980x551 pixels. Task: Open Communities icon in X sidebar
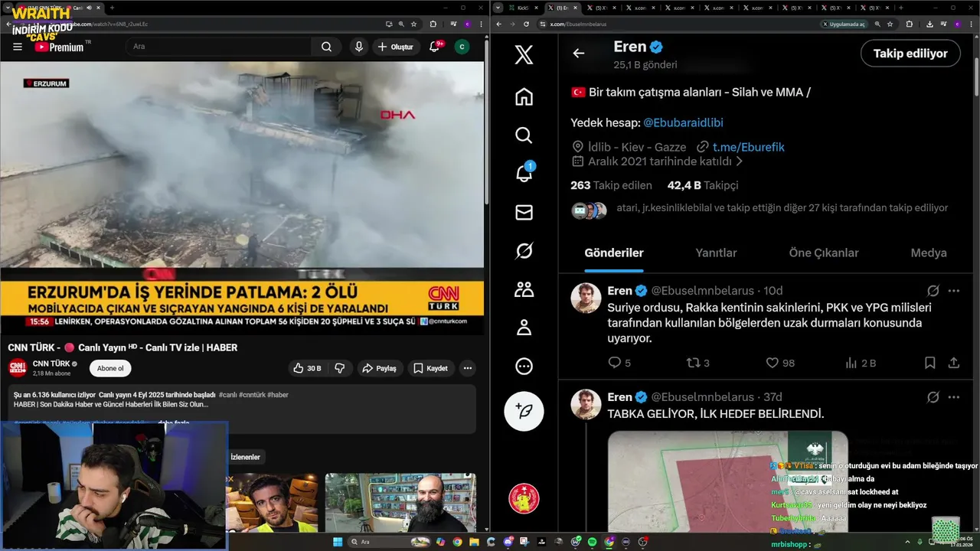(x=524, y=289)
